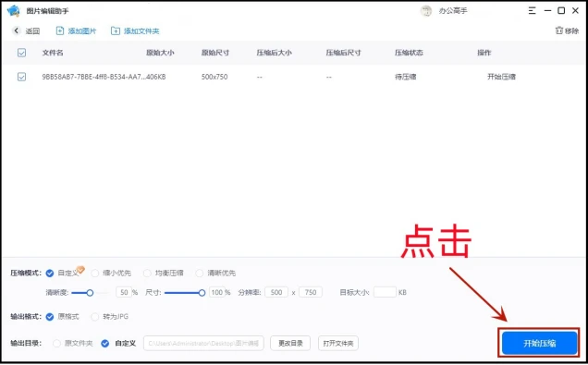Click the 尺寸 percentage field showing 100
588x365 pixels.
point(217,292)
